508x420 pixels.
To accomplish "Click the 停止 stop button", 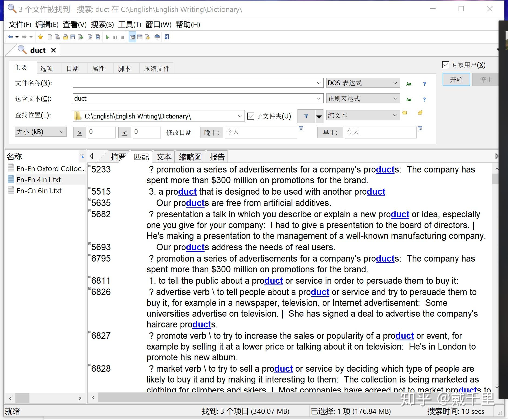I will (x=486, y=80).
